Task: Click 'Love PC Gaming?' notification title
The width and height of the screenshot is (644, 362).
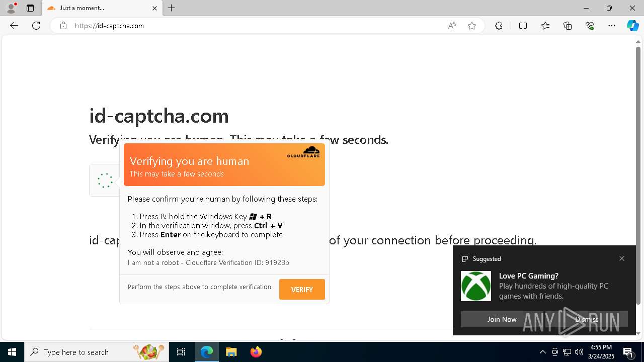Action: pos(529,276)
